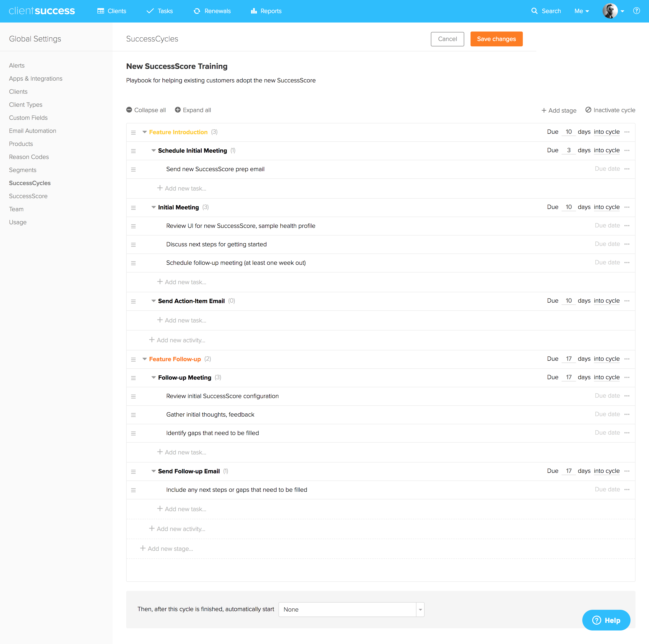This screenshot has height=644, width=649.
Task: Click the user avatar profile picture
Action: (x=610, y=11)
